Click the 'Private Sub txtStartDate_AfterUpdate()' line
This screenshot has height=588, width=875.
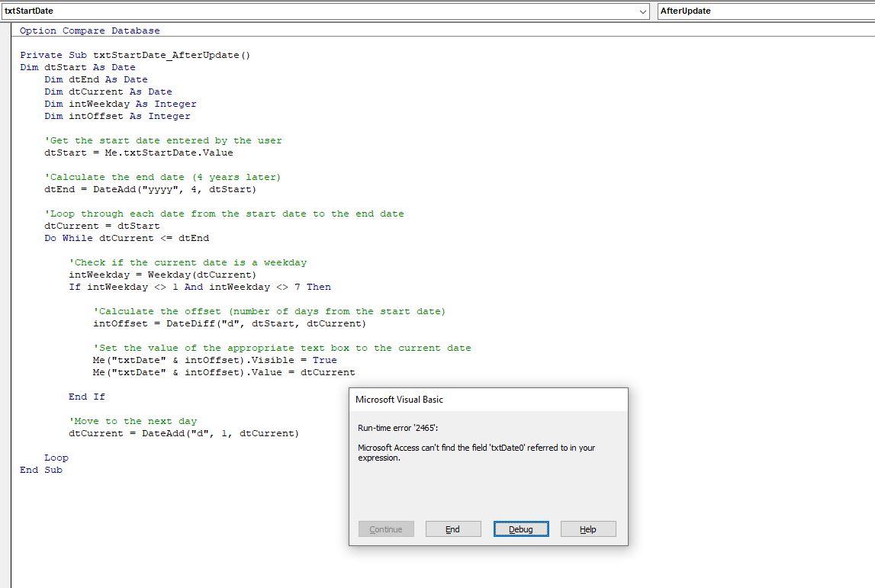point(135,55)
